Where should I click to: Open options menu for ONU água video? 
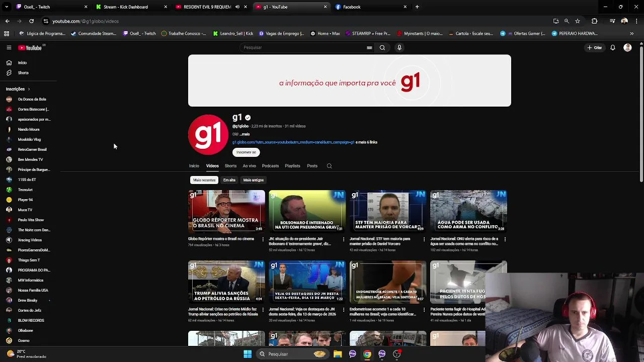tap(505, 239)
